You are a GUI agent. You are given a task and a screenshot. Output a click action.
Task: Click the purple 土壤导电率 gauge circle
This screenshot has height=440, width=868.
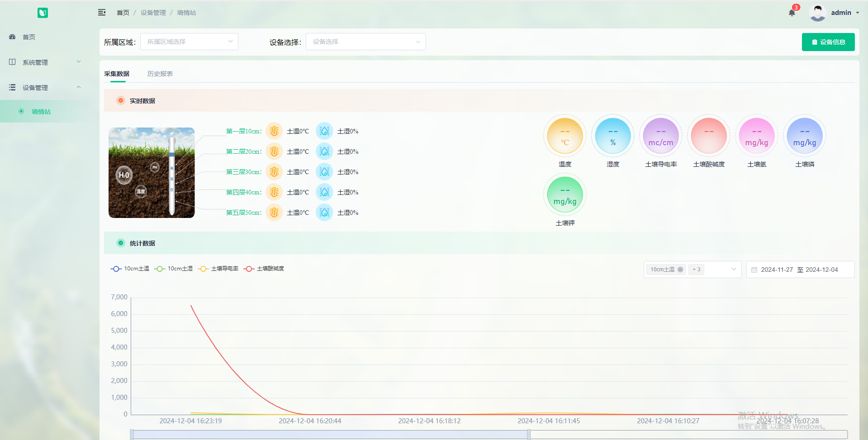point(661,136)
